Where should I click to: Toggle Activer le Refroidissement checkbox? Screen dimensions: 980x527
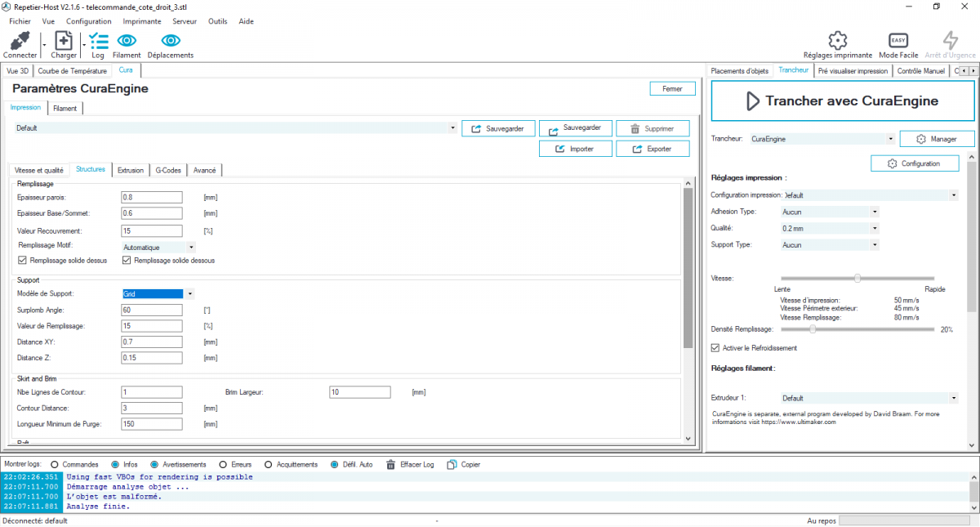click(715, 348)
